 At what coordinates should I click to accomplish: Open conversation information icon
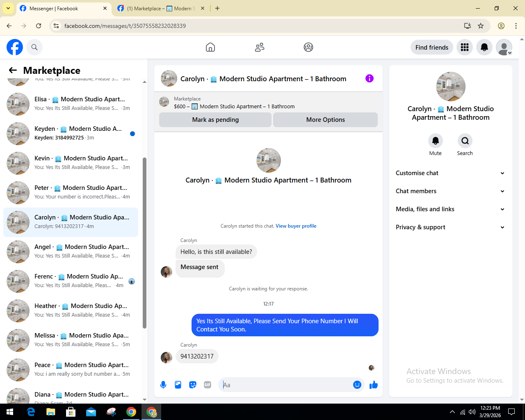370,78
